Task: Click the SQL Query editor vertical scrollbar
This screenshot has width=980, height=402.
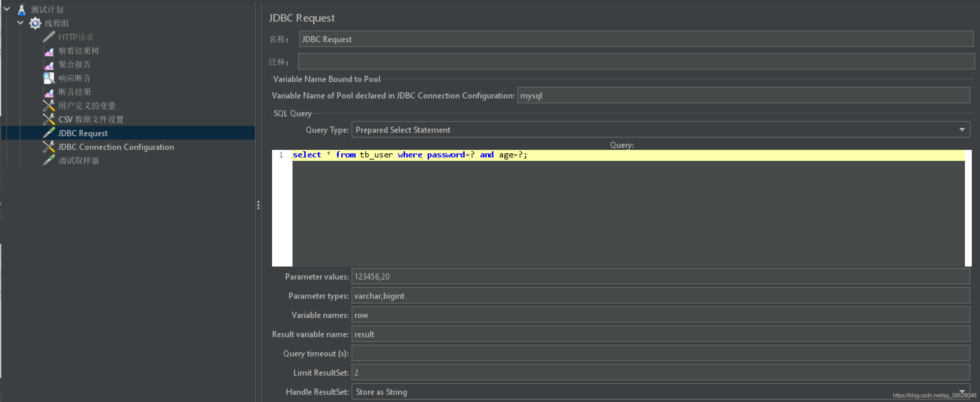Action: pos(968,208)
